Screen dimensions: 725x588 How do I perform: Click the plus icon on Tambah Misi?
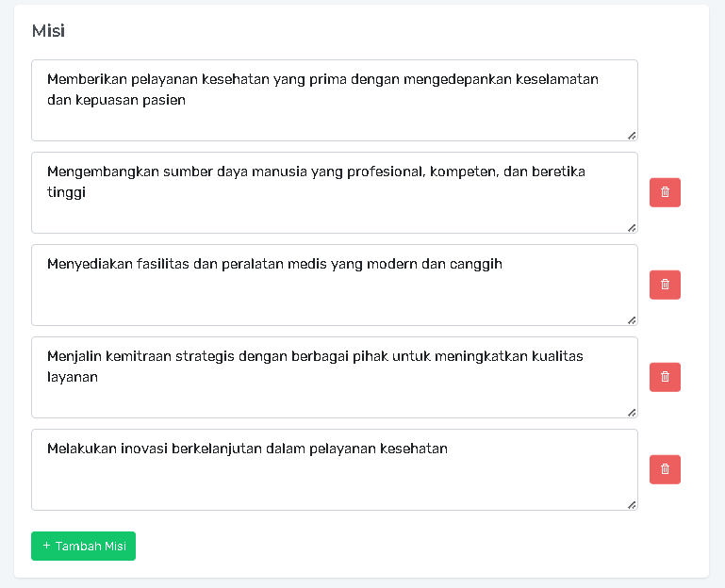(x=46, y=546)
